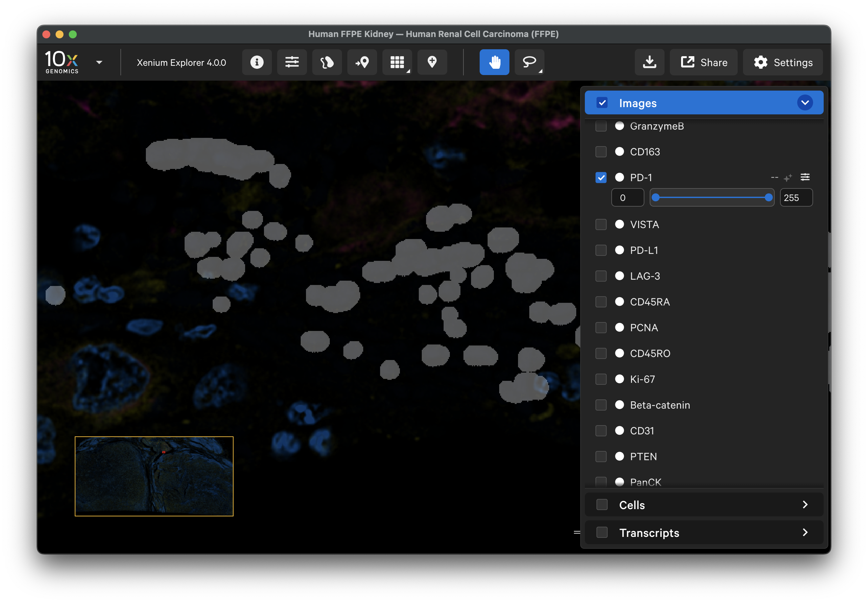Click the PD-1 intensity slider max handle
Viewport: 868px width, 603px height.
(x=768, y=197)
